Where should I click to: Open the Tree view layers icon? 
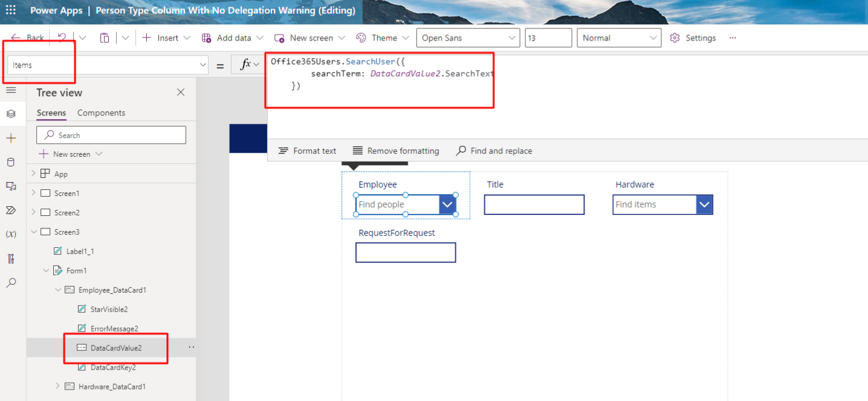(x=11, y=114)
